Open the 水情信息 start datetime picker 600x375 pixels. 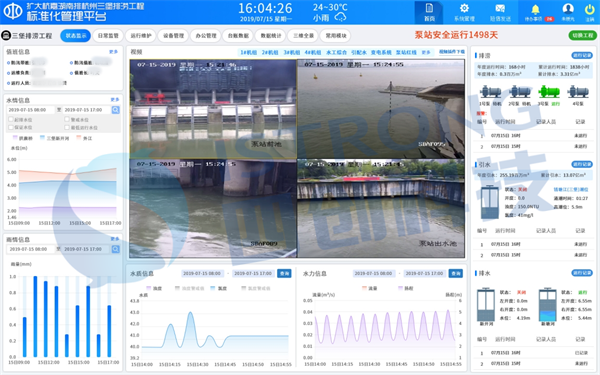(31, 110)
